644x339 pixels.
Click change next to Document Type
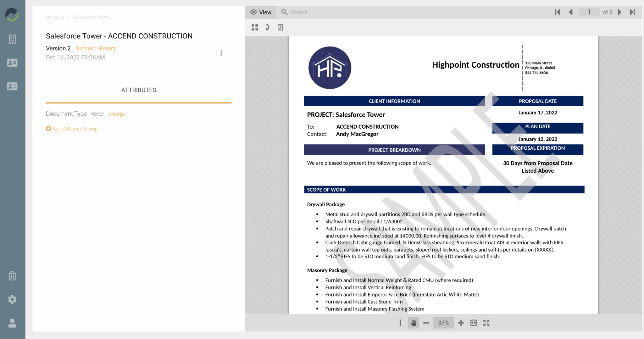click(x=117, y=114)
